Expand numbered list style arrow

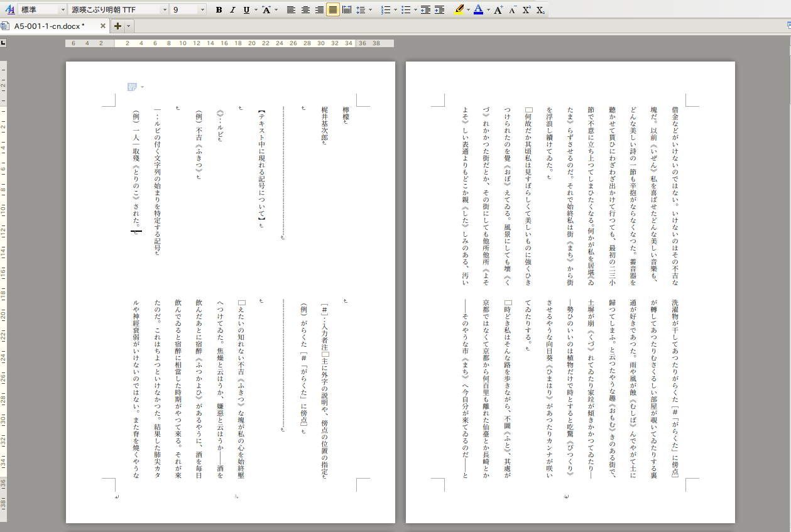(x=396, y=10)
